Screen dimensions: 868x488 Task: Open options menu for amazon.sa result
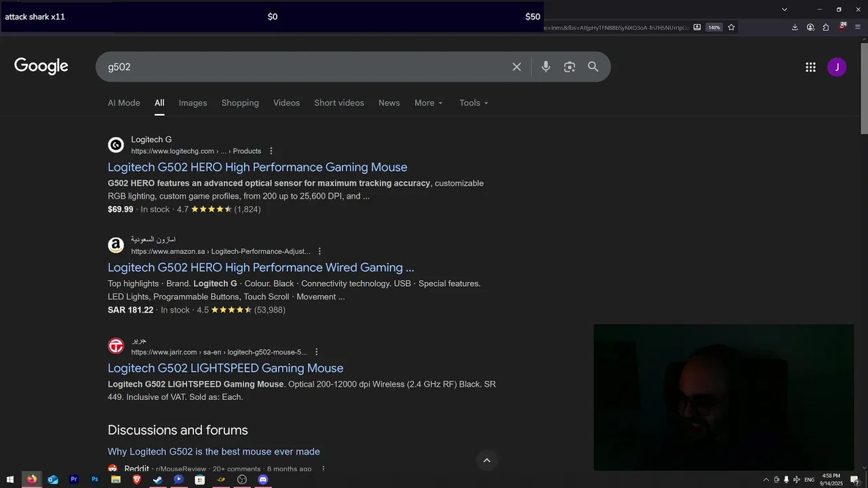click(x=320, y=251)
